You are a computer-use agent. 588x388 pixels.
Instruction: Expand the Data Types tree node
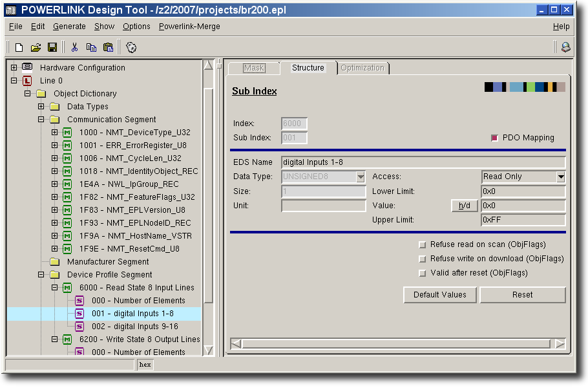coord(41,107)
